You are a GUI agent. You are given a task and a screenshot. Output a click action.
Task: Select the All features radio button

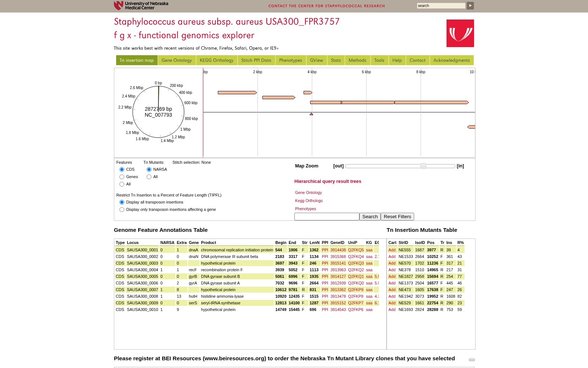click(122, 184)
